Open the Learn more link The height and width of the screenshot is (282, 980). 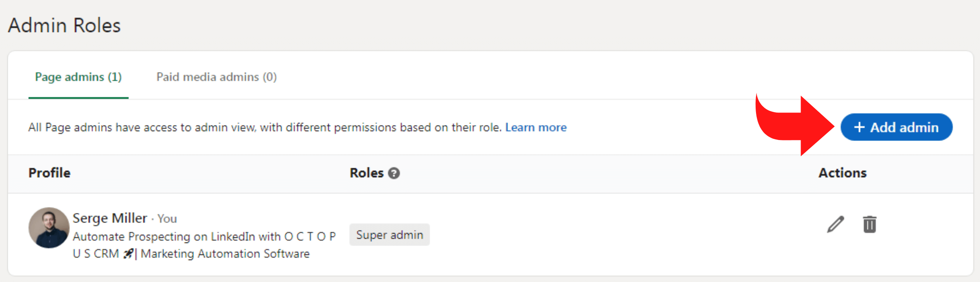(x=536, y=127)
